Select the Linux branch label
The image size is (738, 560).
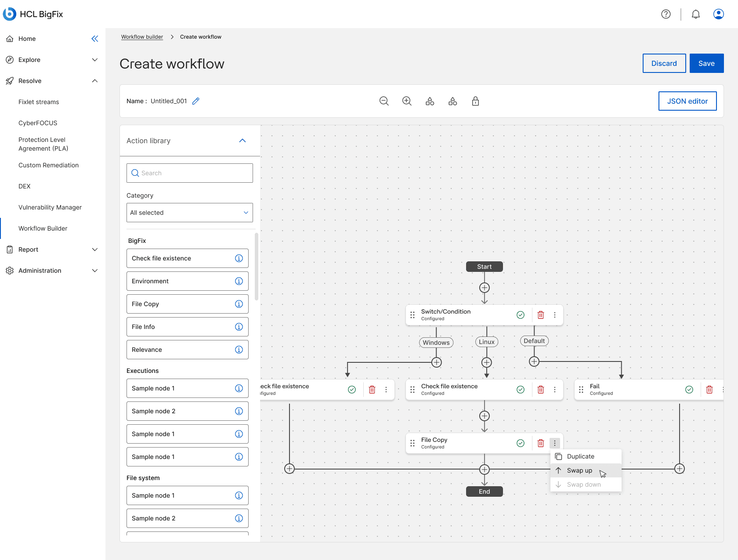tap(487, 342)
